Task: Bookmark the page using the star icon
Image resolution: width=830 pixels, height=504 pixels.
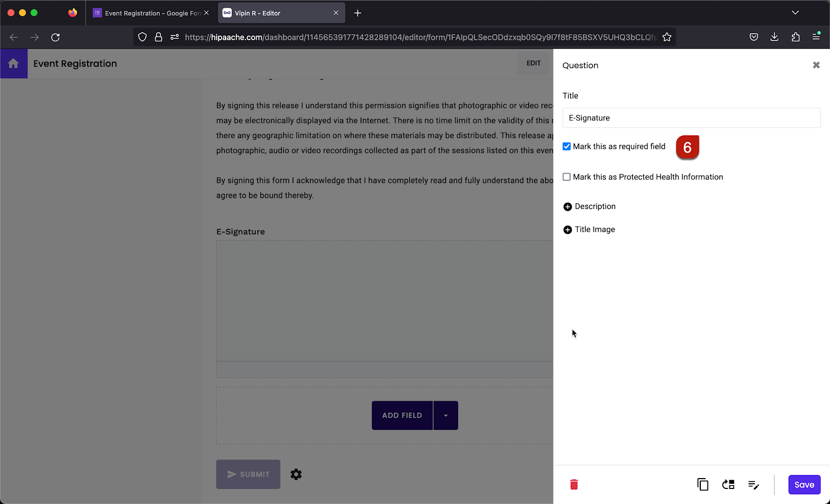Action: (x=667, y=37)
